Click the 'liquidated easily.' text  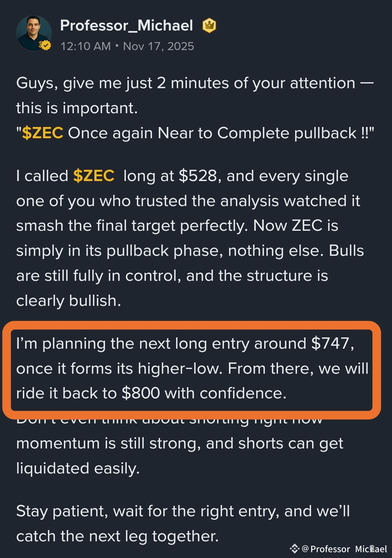[x=78, y=468]
